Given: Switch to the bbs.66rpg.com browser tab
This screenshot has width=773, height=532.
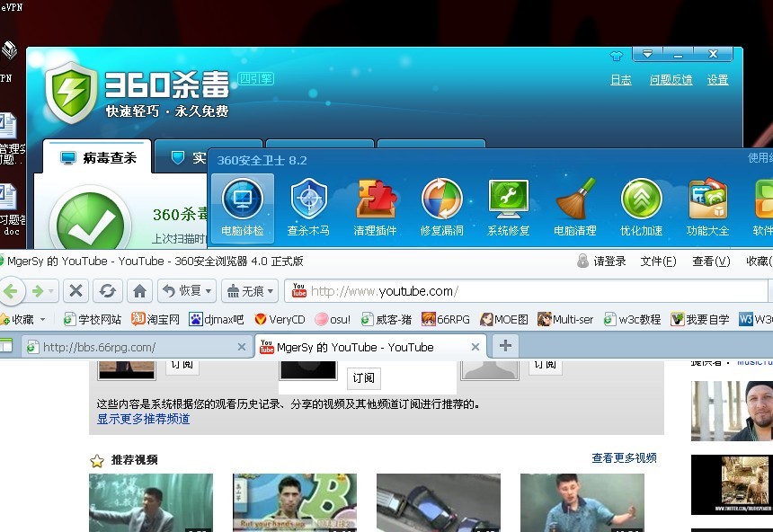Looking at the screenshot, I should [x=137, y=347].
